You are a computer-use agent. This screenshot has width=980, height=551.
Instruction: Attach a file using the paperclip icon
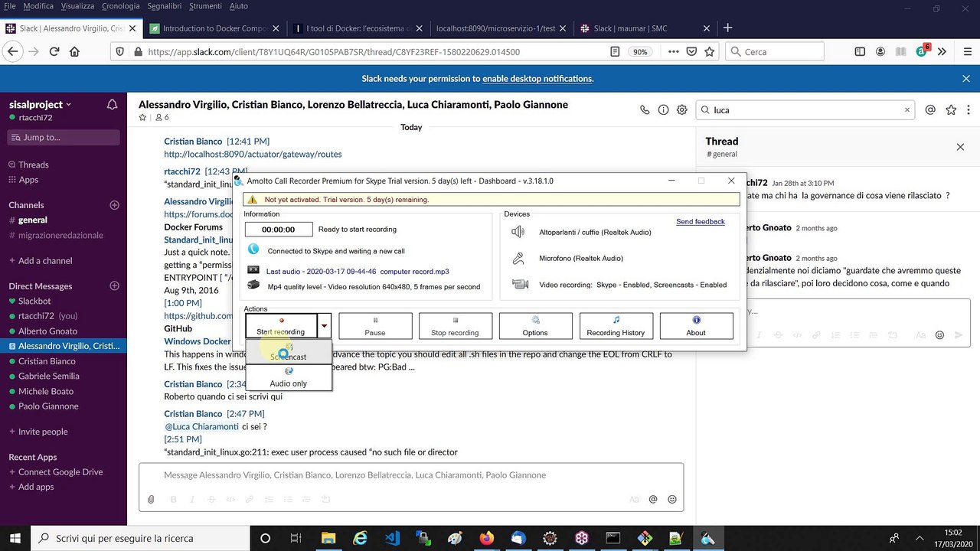(x=151, y=500)
